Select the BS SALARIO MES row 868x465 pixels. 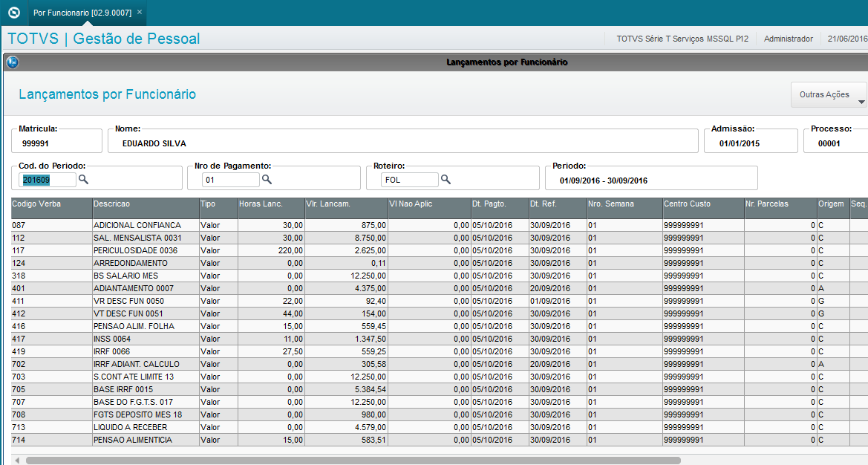point(440,276)
